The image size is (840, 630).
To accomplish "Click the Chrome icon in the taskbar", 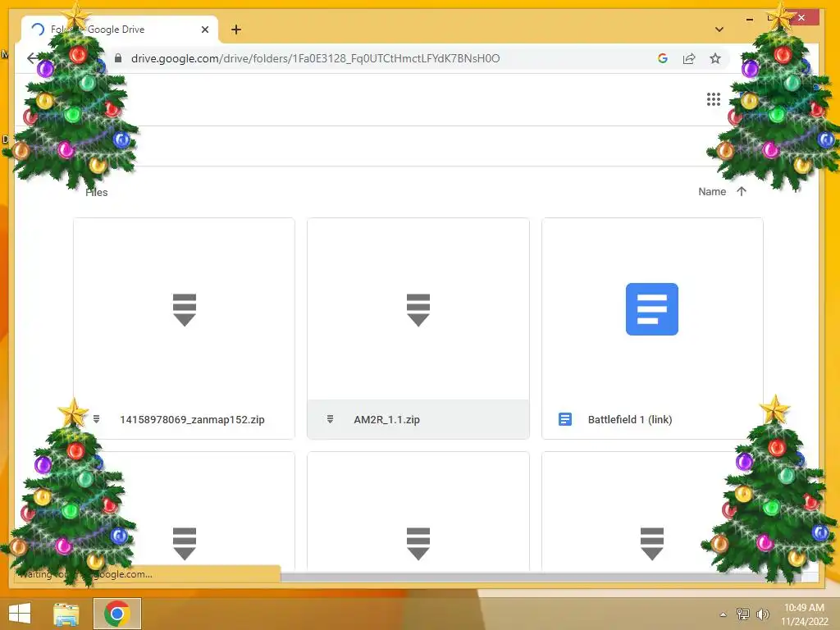I will point(116,614).
